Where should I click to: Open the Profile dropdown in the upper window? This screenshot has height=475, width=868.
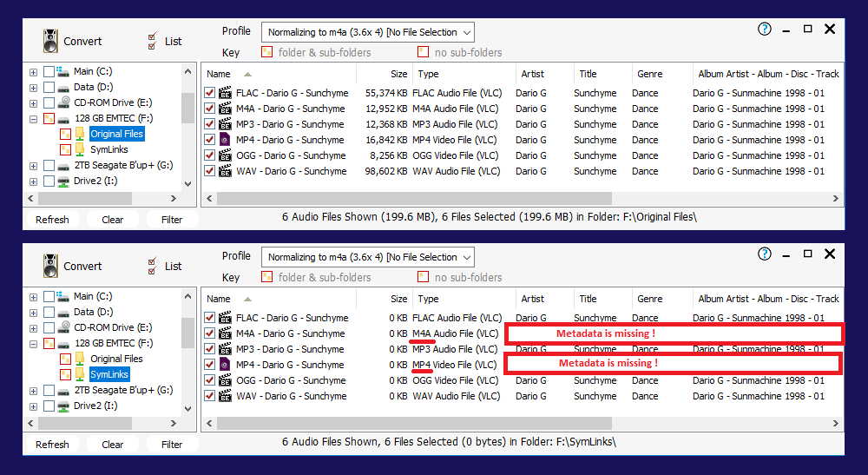click(x=368, y=32)
